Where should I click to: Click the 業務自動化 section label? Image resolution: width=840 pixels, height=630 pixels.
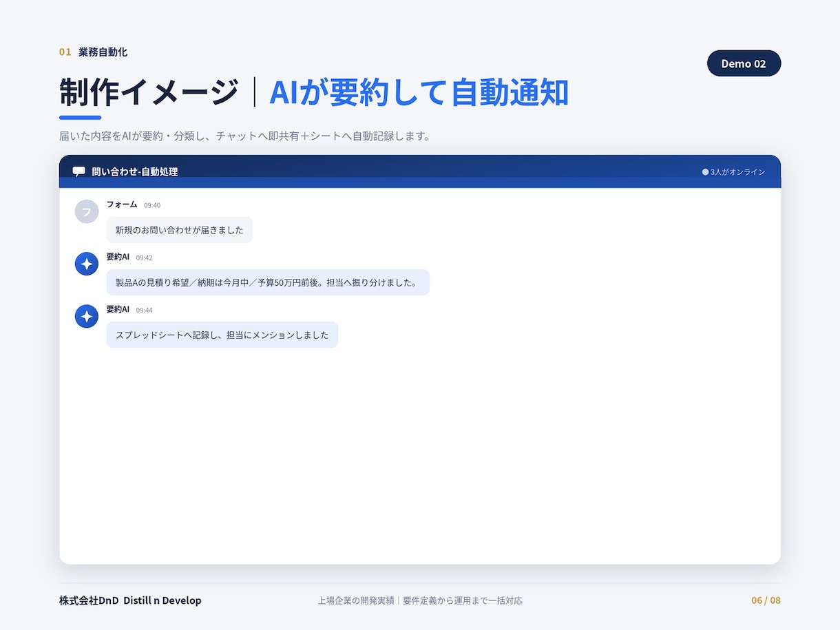click(103, 52)
